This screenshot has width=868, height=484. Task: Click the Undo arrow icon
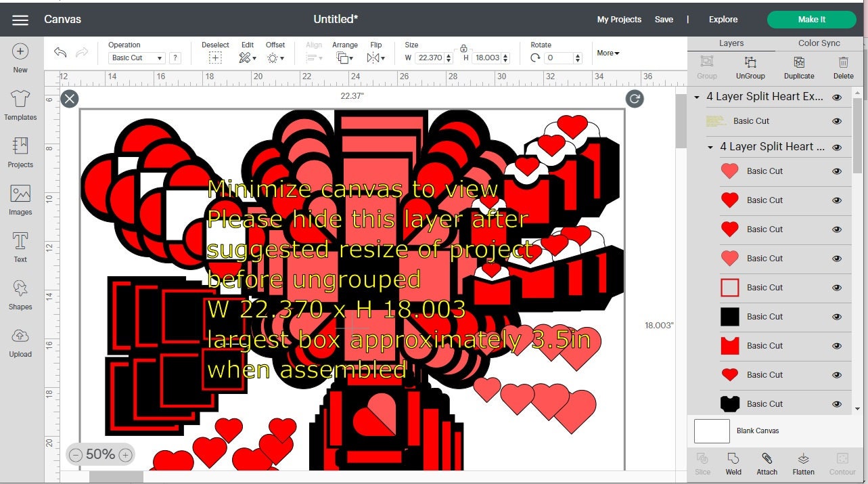pyautogui.click(x=60, y=53)
